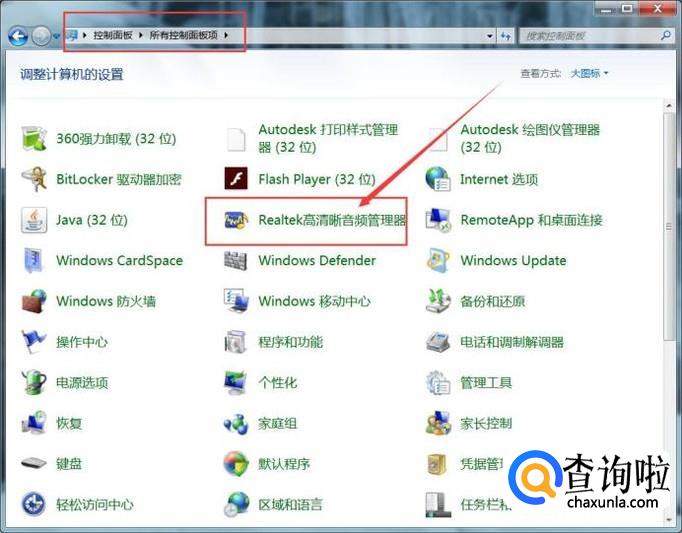Open the RemoteApp 和桌面连接 icon
This screenshot has height=533, width=682.
pyautogui.click(x=438, y=220)
